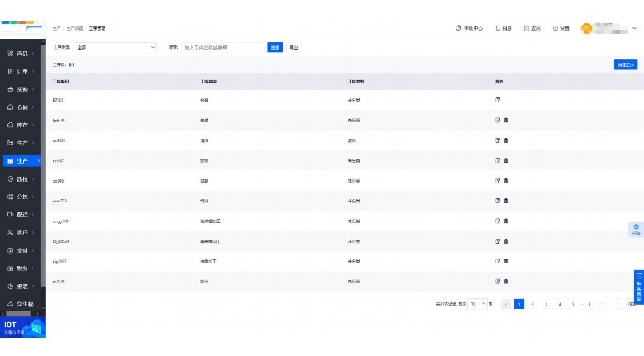Click the IOT 设备与环境 banner

(23, 327)
